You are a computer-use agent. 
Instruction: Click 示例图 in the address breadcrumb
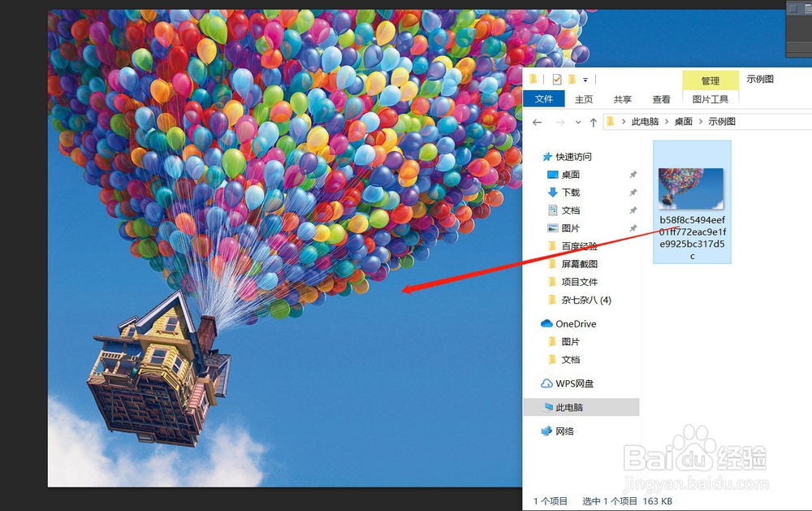point(722,121)
